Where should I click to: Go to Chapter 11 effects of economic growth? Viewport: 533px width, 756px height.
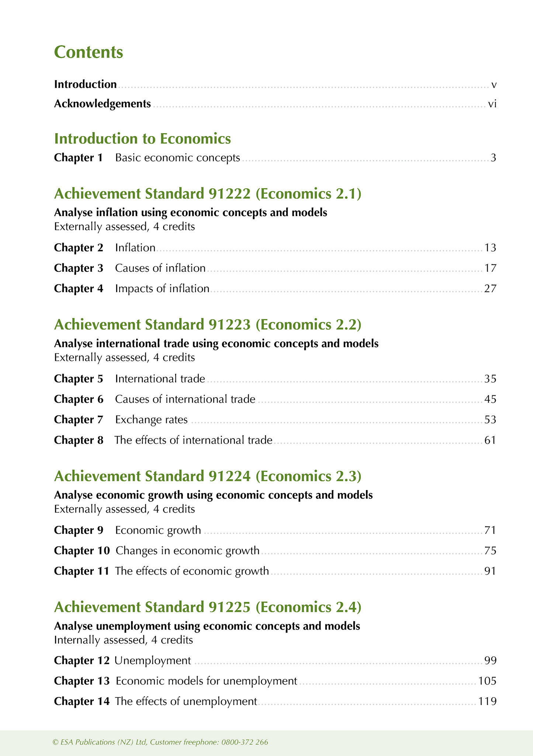pyautogui.click(x=192, y=571)
